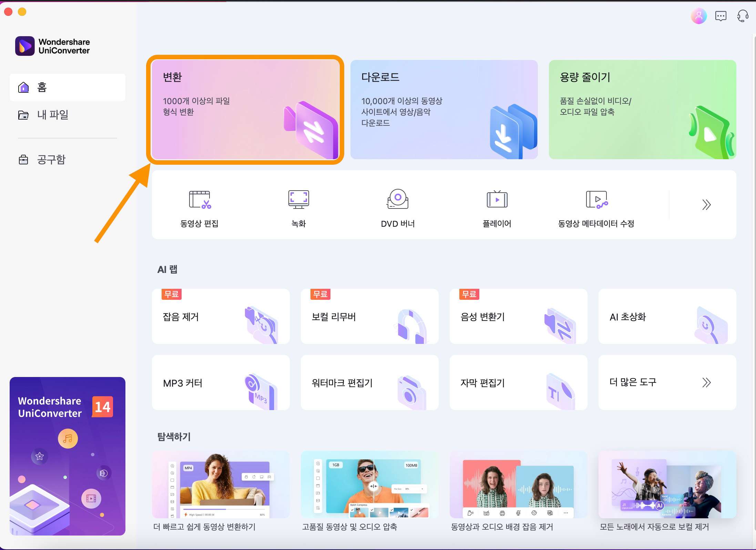
Task: Click the 동영상 편집 label
Action: click(199, 224)
